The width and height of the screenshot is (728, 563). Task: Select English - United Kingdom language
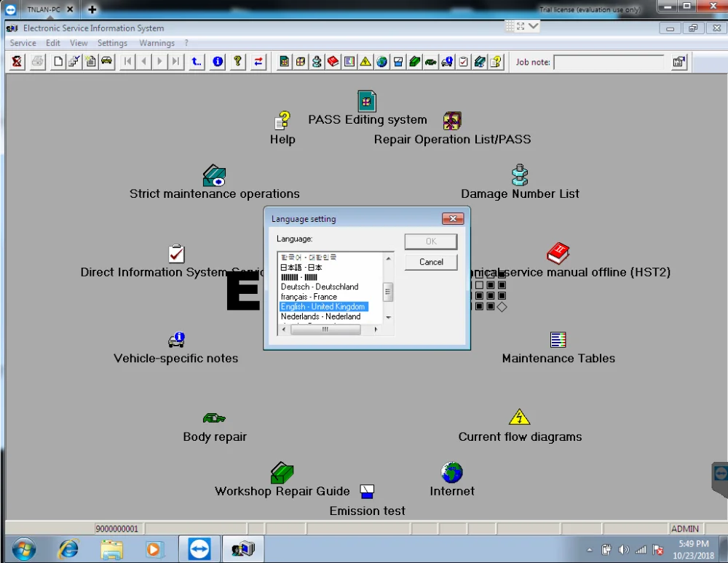coord(324,306)
